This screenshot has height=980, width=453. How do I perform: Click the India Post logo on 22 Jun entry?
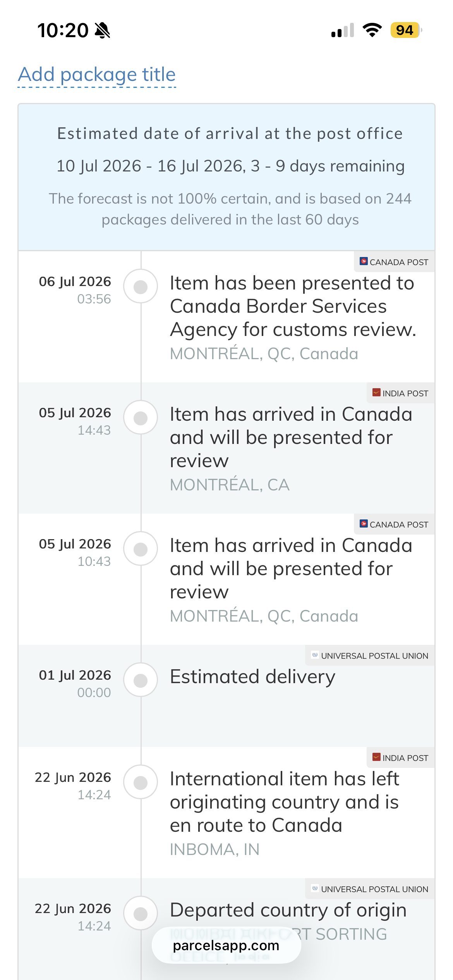pos(376,757)
